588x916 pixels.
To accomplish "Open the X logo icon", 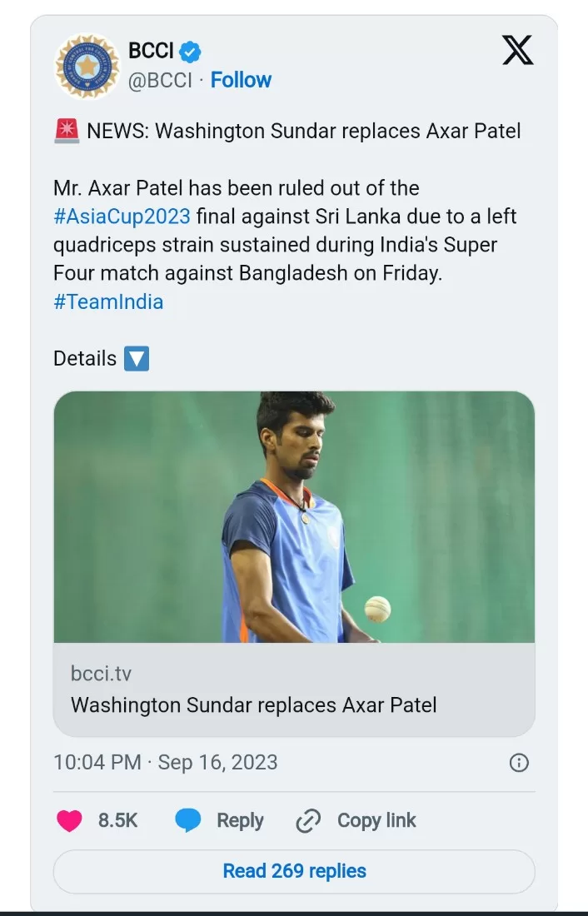I will [517, 50].
